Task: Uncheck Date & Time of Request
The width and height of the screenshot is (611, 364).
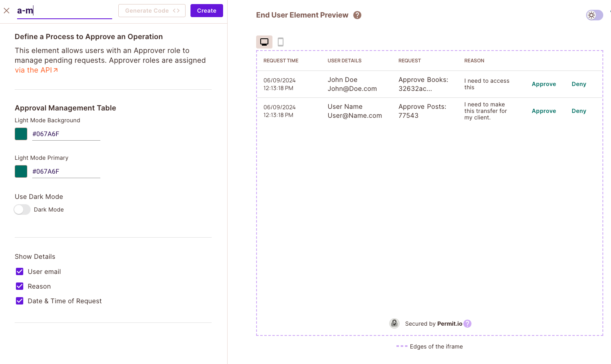Action: 19,300
